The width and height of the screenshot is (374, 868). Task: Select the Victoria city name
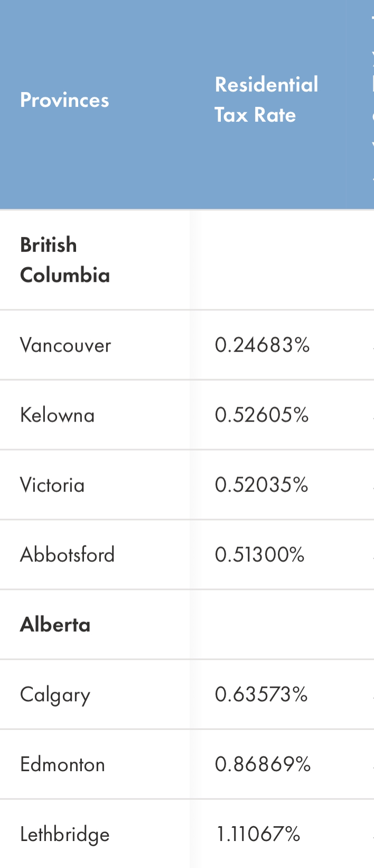(x=52, y=485)
